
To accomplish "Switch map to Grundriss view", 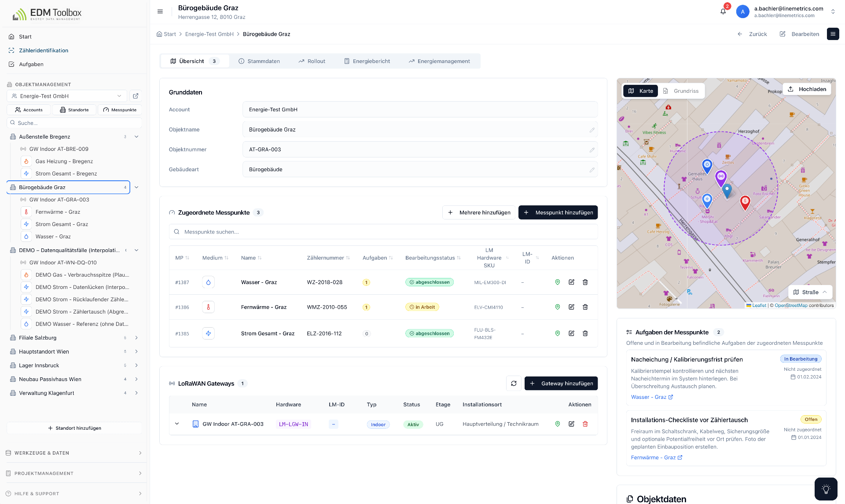I will (x=681, y=91).
